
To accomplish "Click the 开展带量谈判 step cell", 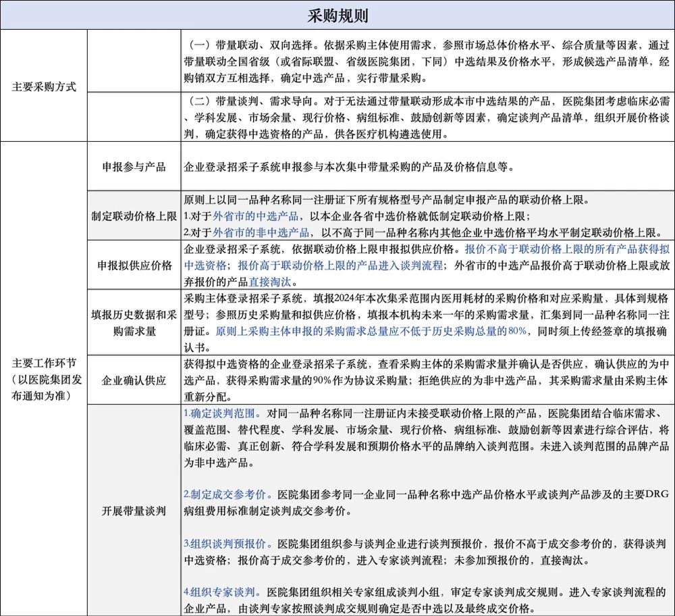I will point(134,510).
